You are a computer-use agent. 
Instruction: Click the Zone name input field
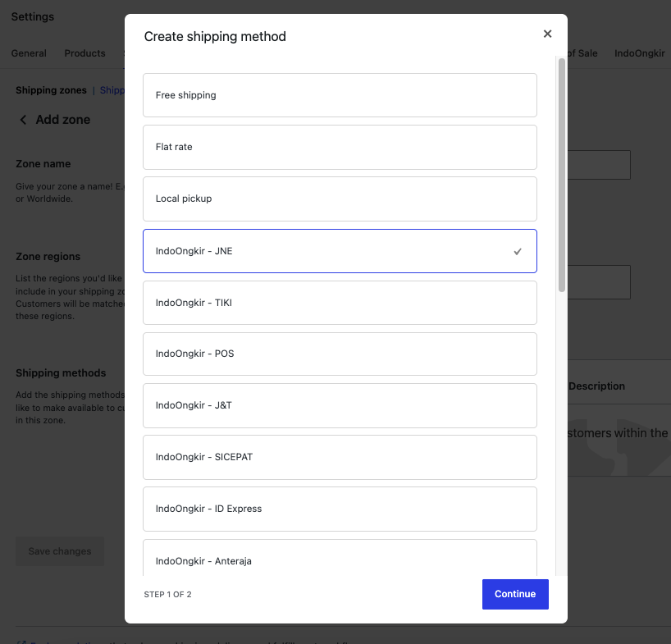coord(599,165)
